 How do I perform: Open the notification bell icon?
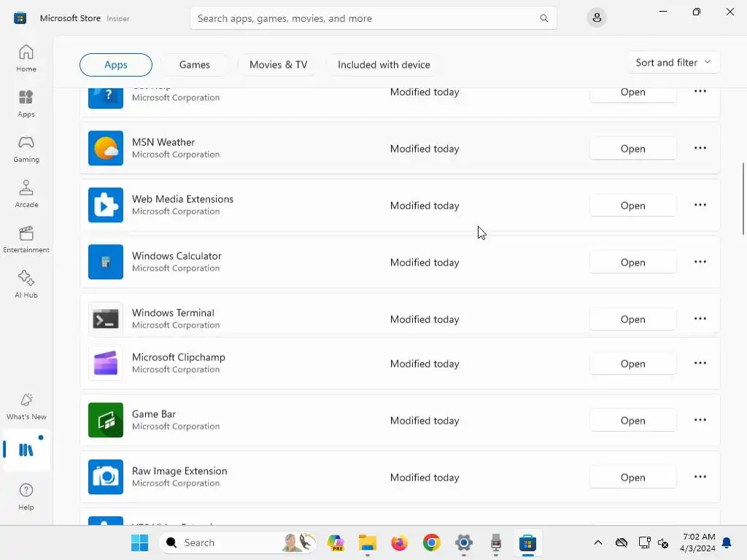tap(727, 542)
